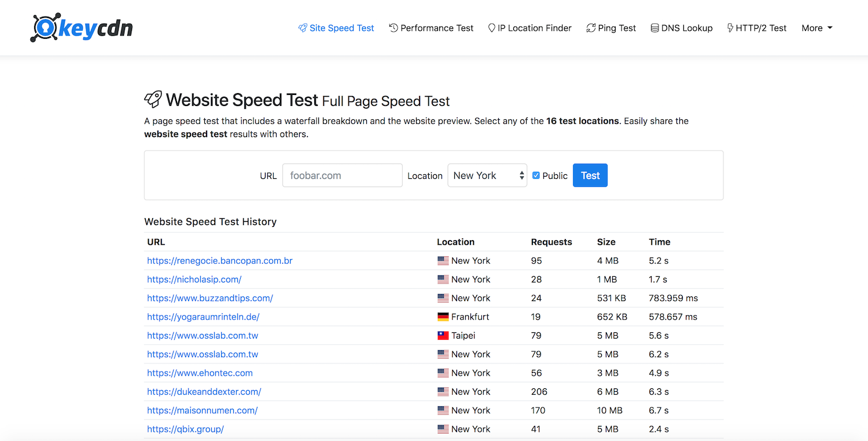The width and height of the screenshot is (868, 441).
Task: Expand the More menu
Action: [816, 28]
